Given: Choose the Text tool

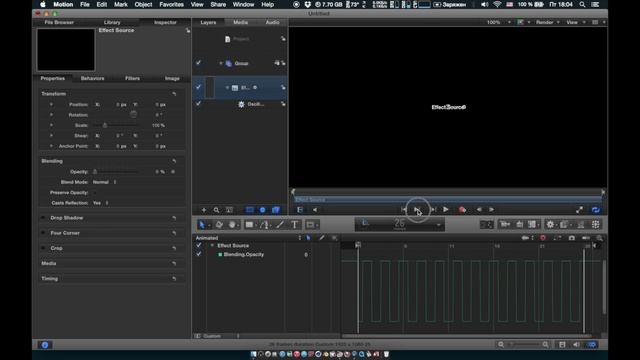Looking at the screenshot, I should coord(294,224).
